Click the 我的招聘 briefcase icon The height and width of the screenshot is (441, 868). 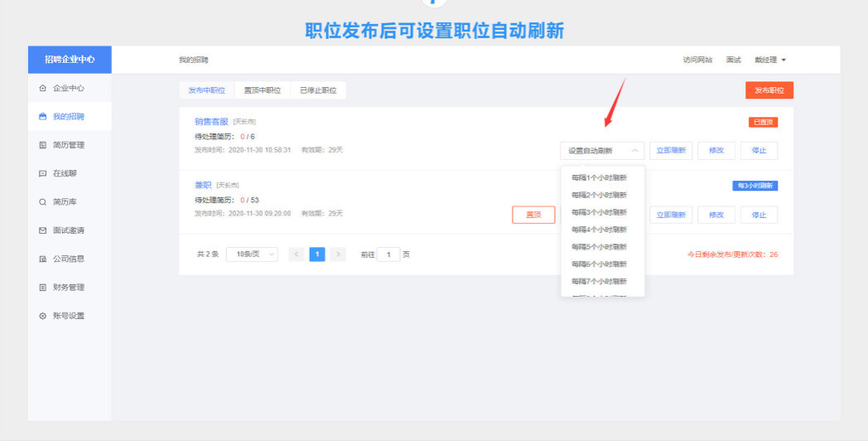(43, 117)
